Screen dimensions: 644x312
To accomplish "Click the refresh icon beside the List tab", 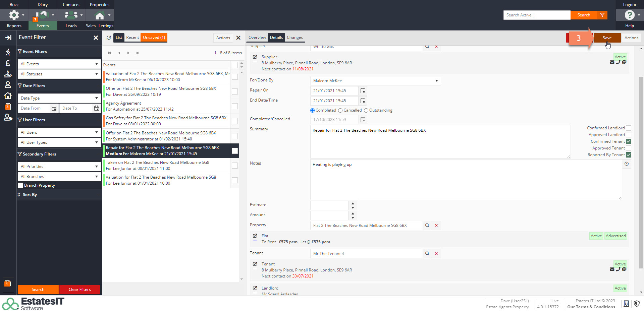I will [x=109, y=38].
